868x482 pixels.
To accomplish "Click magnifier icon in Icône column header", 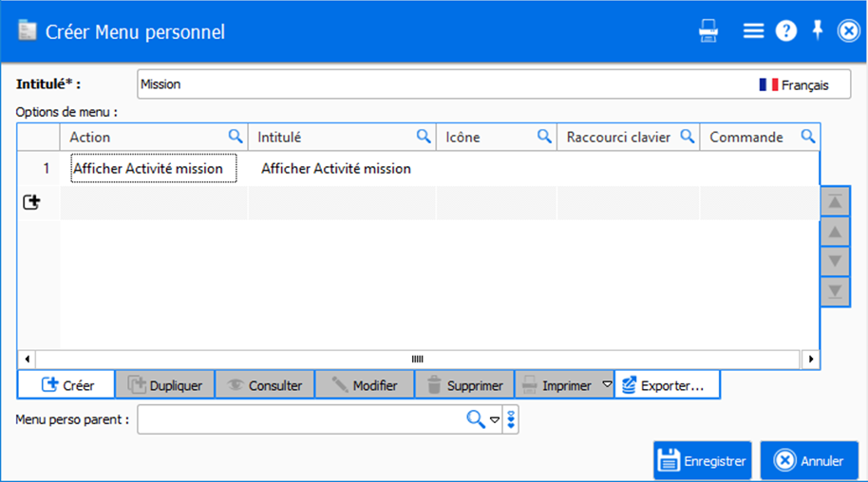I will coord(544,137).
